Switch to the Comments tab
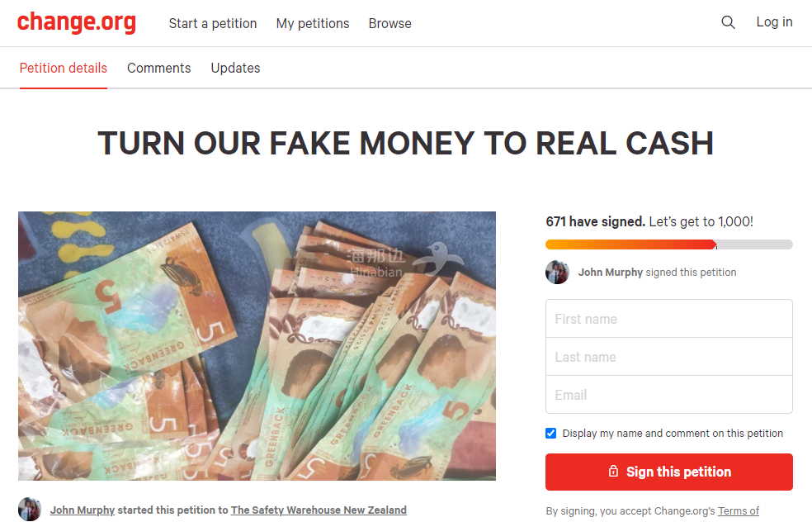 159,69
